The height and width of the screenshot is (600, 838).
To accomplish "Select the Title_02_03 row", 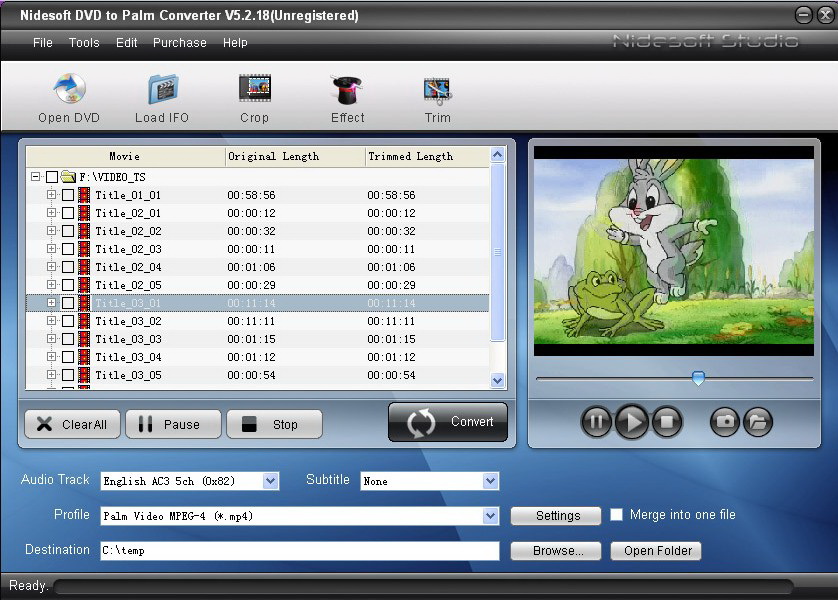I will point(258,249).
